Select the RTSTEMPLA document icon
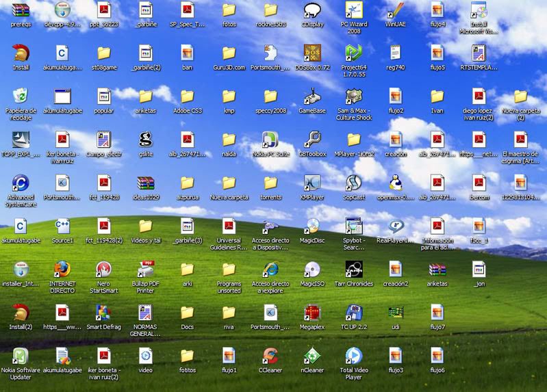This screenshot has width=547, height=392. [479, 53]
